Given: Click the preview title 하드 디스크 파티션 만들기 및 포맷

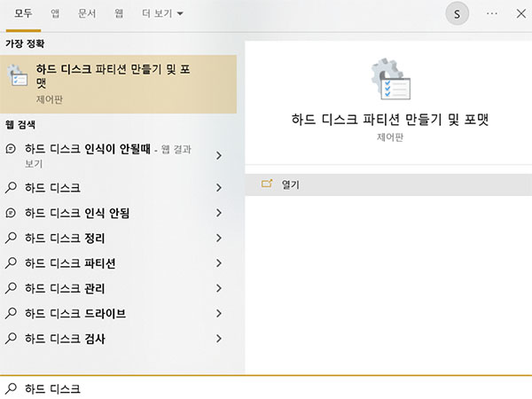Looking at the screenshot, I should [390, 120].
